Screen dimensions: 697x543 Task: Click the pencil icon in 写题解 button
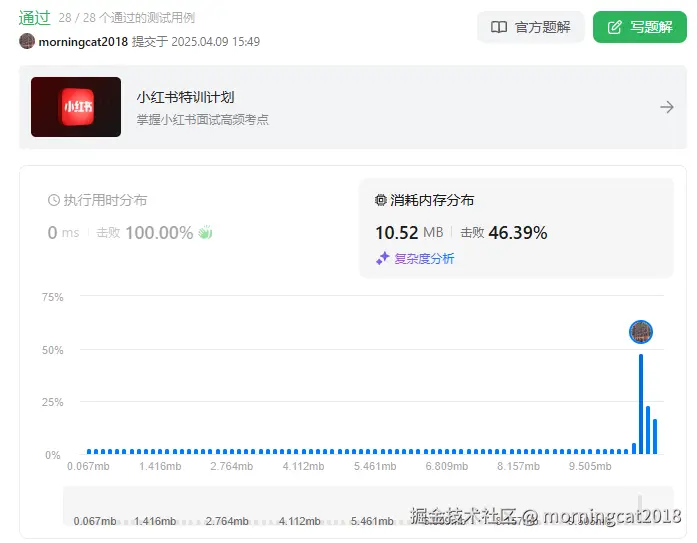(x=614, y=27)
